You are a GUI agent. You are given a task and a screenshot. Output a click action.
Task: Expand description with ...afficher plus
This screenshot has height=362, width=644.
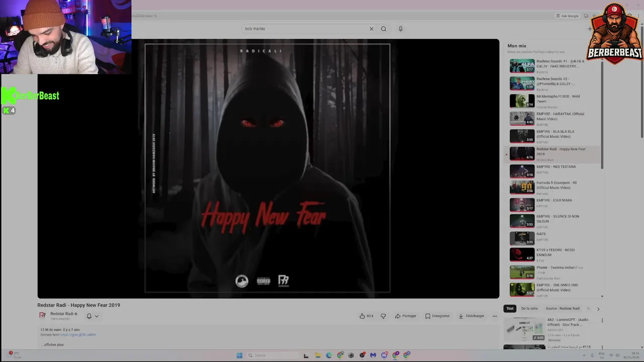click(x=52, y=345)
